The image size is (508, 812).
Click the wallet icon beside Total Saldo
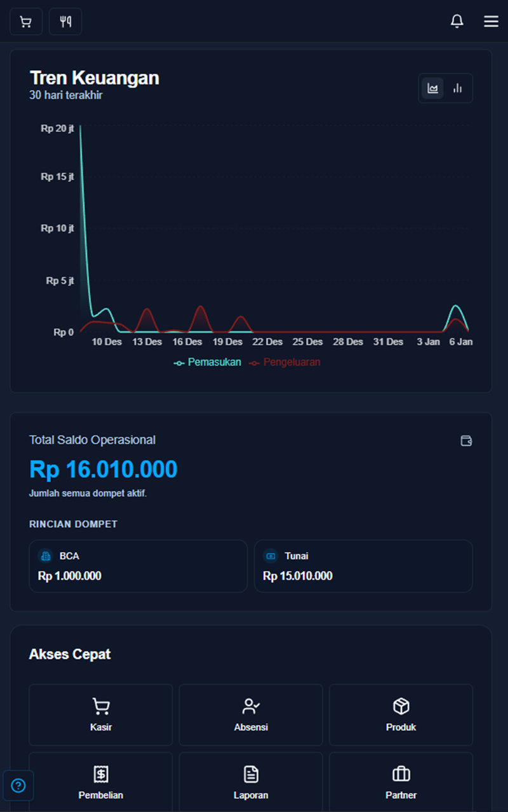pyautogui.click(x=466, y=441)
